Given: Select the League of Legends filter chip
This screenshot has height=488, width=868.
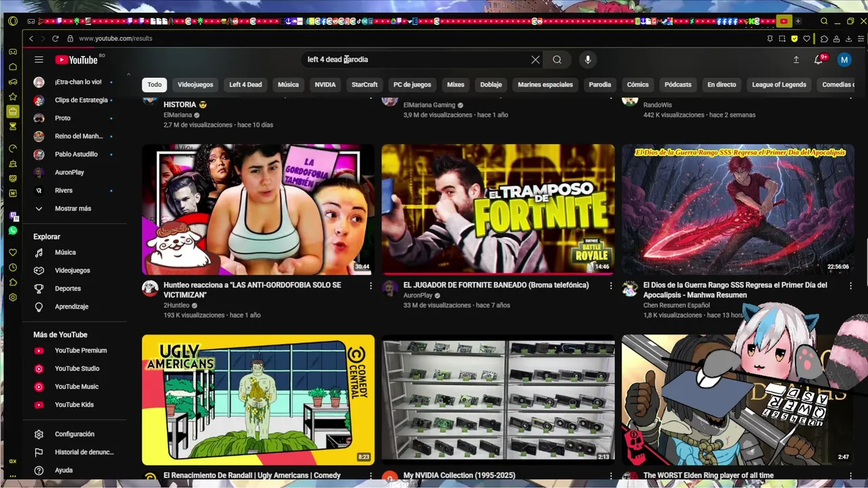Looking at the screenshot, I should click(x=779, y=85).
